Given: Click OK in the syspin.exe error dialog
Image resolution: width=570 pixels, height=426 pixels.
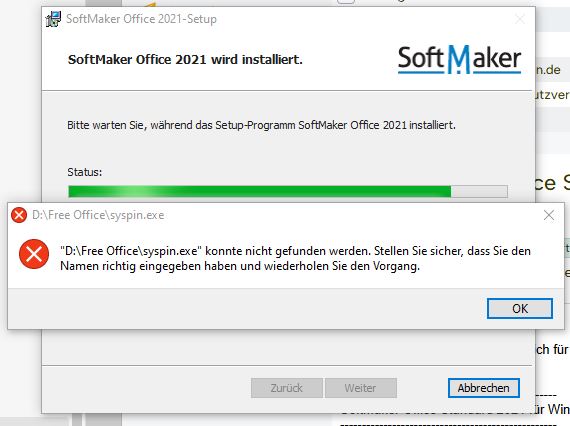Looking at the screenshot, I should pos(520,309).
